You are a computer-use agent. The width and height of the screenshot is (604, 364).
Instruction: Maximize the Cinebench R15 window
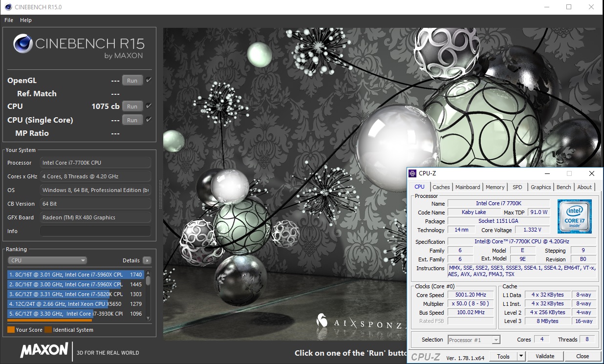tap(569, 7)
